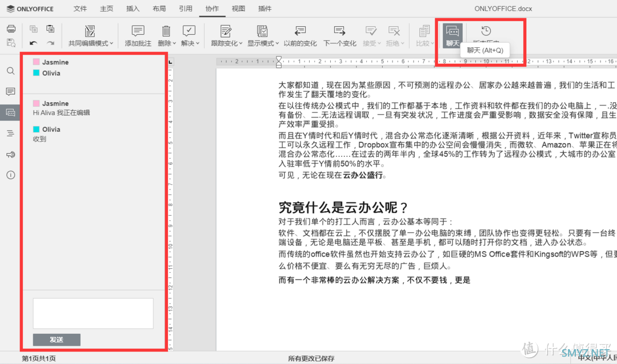Open the 拒绝 reject dropdown
The image size is (617, 364).
[395, 36]
